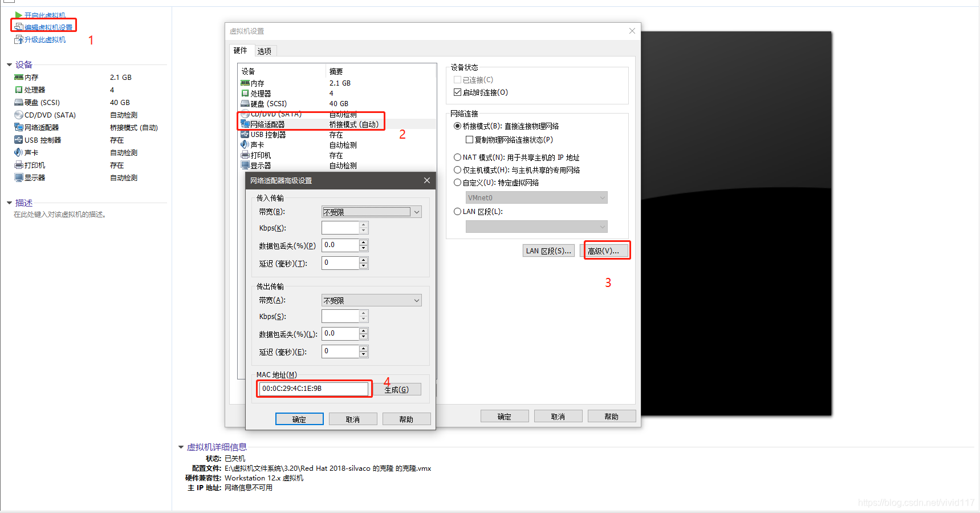Click the 编辑虚拟机设置 link
Screen dimensions: 980x513
(x=48, y=27)
